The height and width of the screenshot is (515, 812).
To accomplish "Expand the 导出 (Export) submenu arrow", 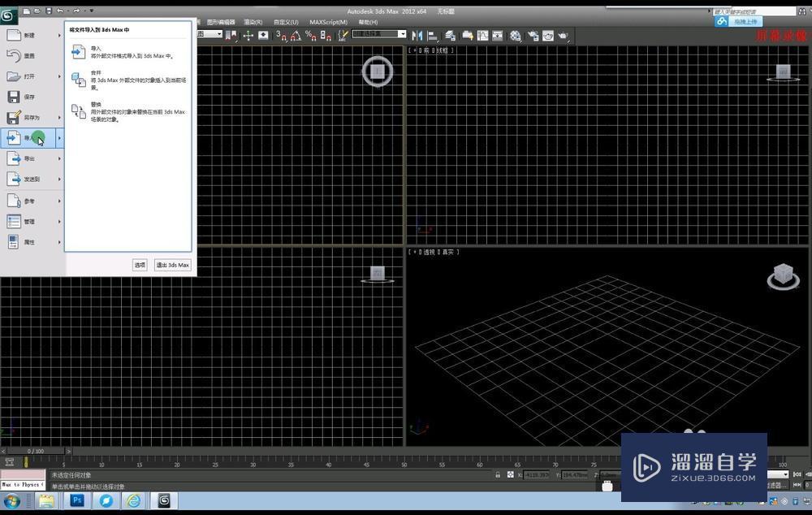I will pos(59,158).
